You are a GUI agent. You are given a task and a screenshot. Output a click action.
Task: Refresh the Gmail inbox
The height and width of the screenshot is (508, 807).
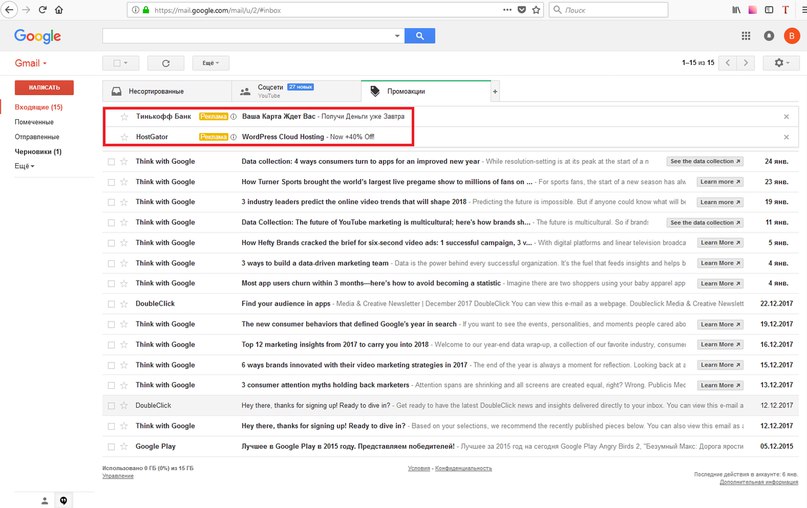(166, 63)
